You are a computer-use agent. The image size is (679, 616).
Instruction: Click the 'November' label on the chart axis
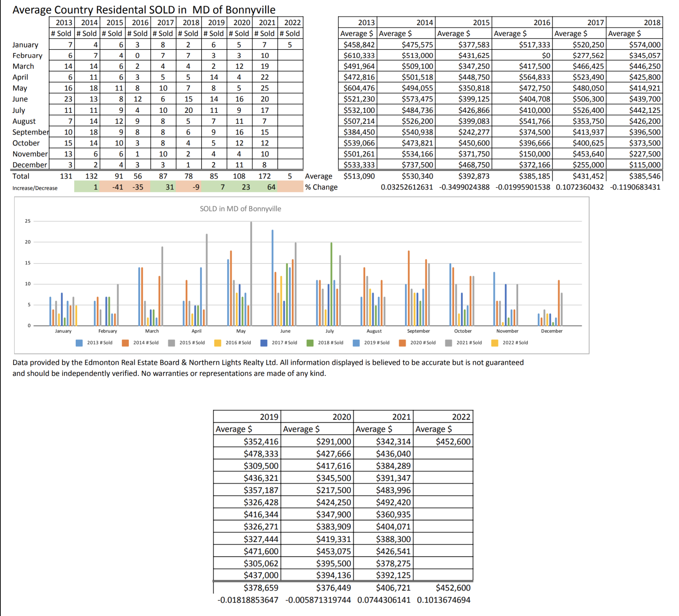click(507, 331)
